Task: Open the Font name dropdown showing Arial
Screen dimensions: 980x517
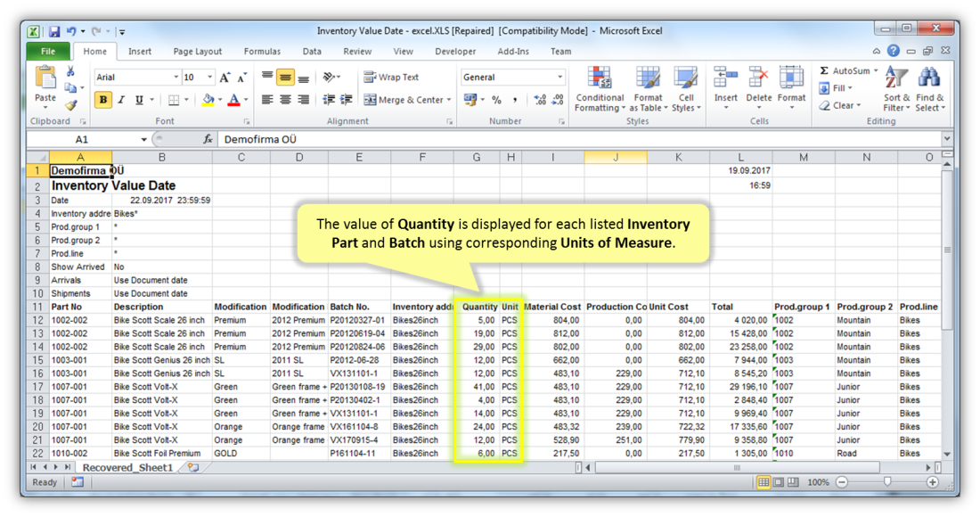Action: click(x=176, y=77)
